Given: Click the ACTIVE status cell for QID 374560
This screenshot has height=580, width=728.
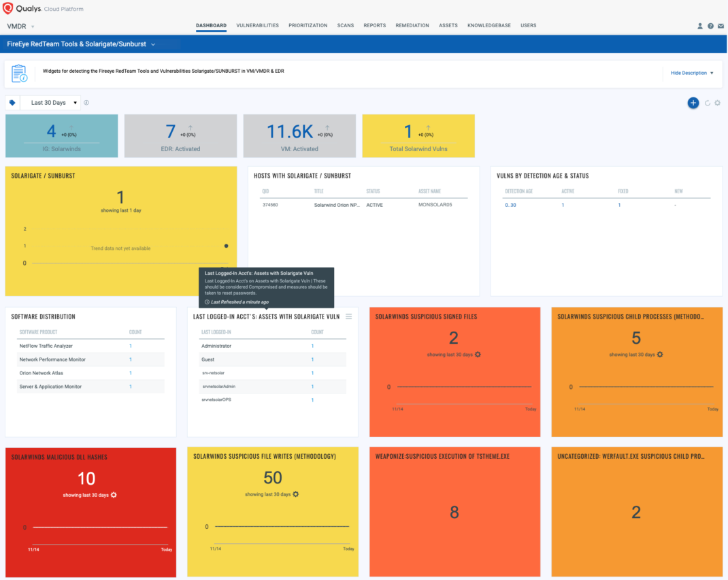Looking at the screenshot, I should (375, 205).
